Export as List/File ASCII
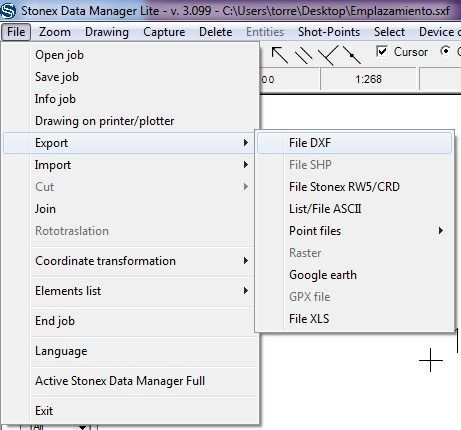The image size is (461, 430). pyautogui.click(x=355, y=209)
